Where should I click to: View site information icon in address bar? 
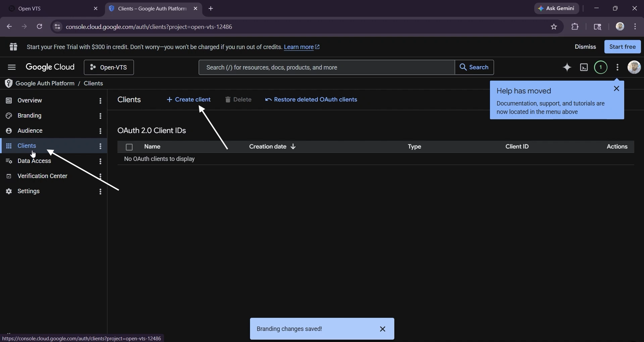tap(57, 27)
